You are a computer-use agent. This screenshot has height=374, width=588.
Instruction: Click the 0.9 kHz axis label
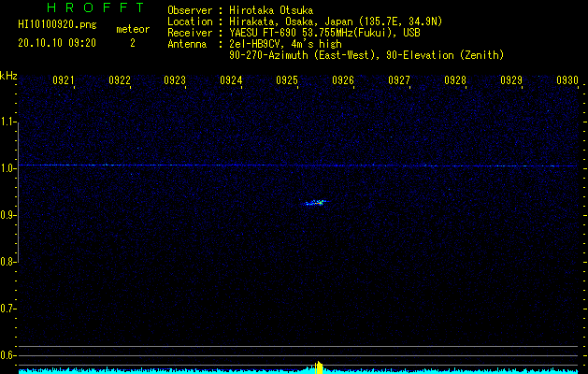click(x=7, y=215)
